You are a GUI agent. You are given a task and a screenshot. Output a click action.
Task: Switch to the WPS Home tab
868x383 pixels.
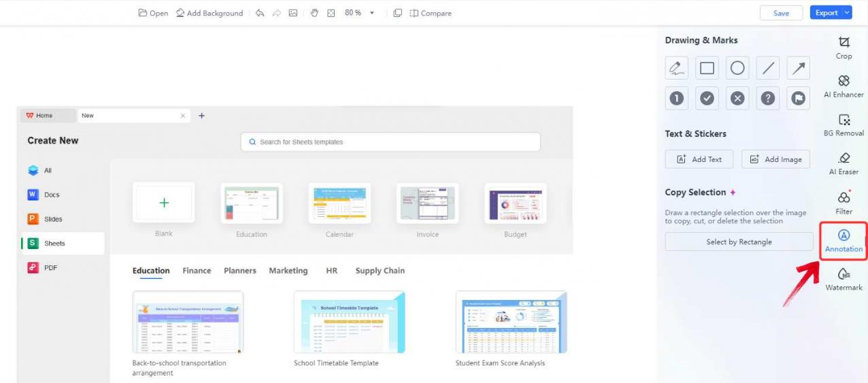[x=48, y=116]
